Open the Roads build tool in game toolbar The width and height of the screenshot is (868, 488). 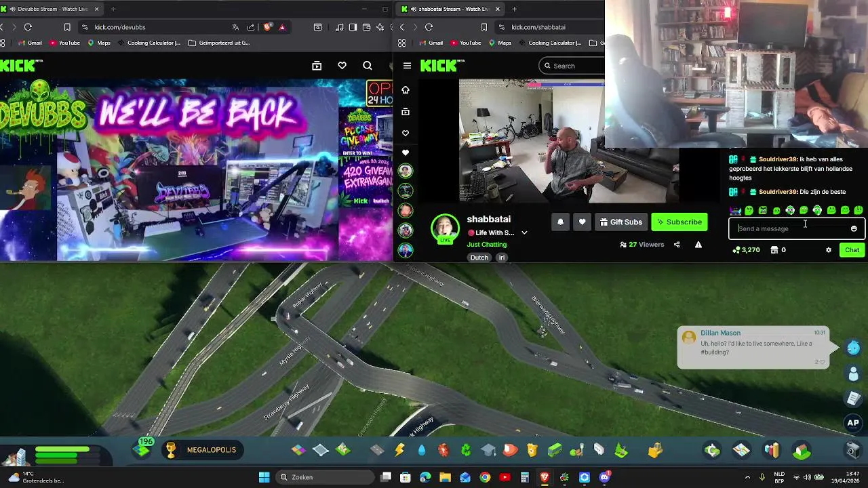(x=377, y=450)
